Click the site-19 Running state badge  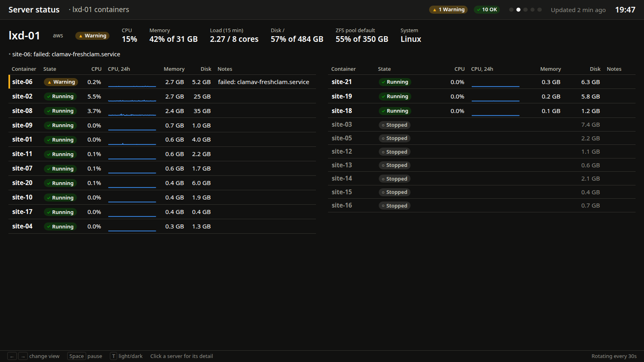[x=394, y=97]
